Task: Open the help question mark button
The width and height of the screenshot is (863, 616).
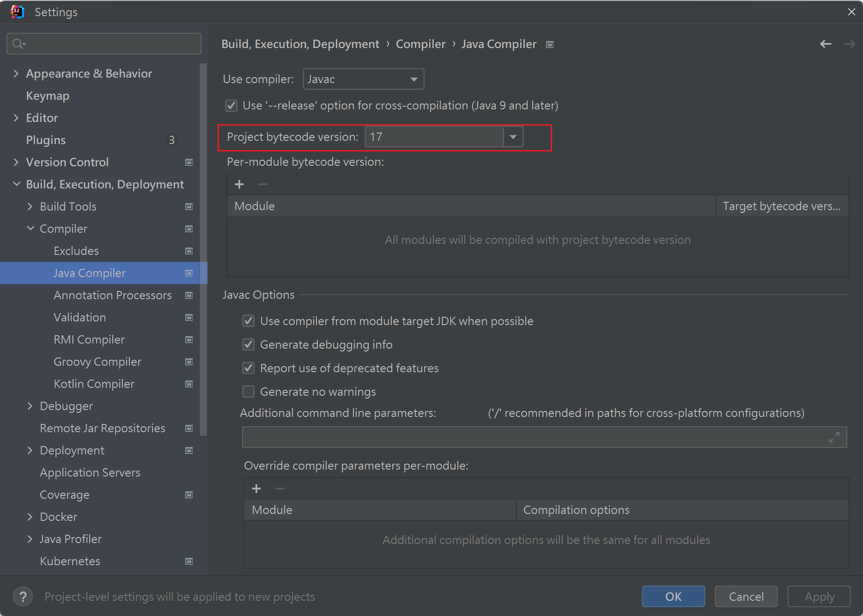Action: (x=23, y=597)
